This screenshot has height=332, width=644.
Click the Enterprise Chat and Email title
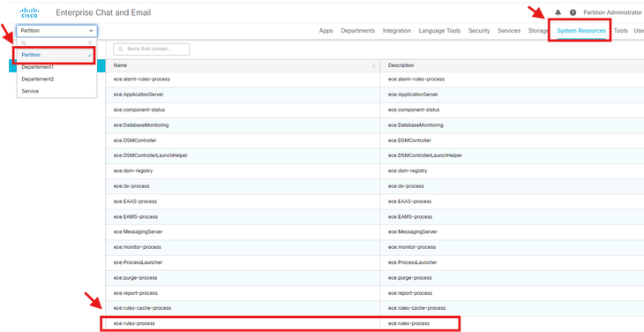tap(103, 12)
